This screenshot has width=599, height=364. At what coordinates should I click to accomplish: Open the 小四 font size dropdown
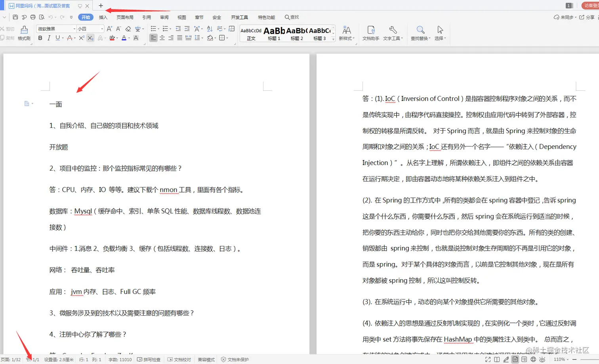(102, 29)
